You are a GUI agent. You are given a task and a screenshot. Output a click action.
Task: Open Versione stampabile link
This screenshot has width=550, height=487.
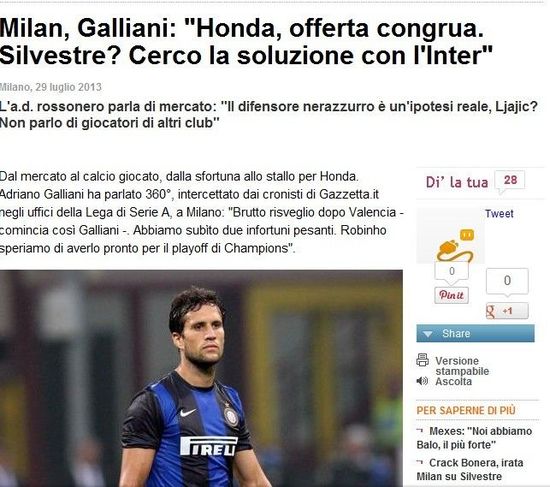(462, 366)
